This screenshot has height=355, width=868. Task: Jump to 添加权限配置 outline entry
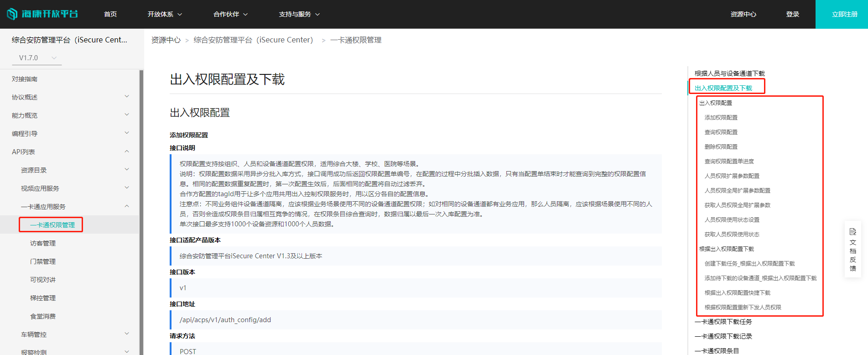[x=721, y=118]
